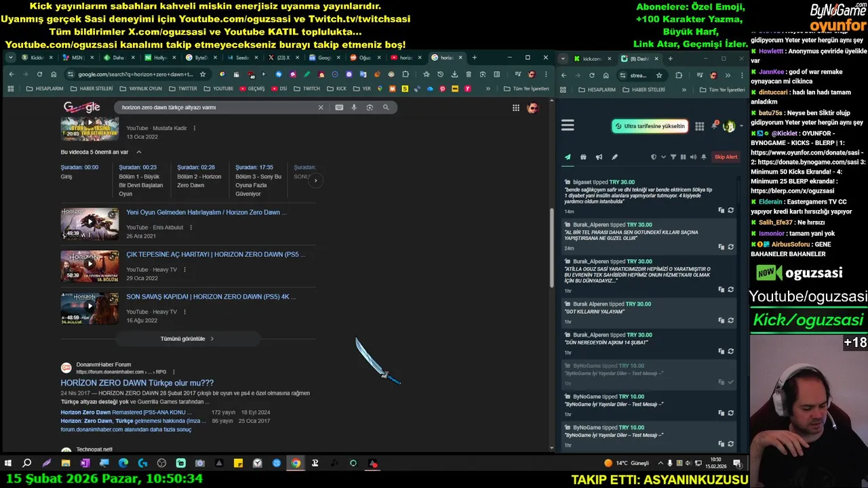Click the Skip Alert button
The width and height of the screenshot is (868, 488).
(x=726, y=157)
